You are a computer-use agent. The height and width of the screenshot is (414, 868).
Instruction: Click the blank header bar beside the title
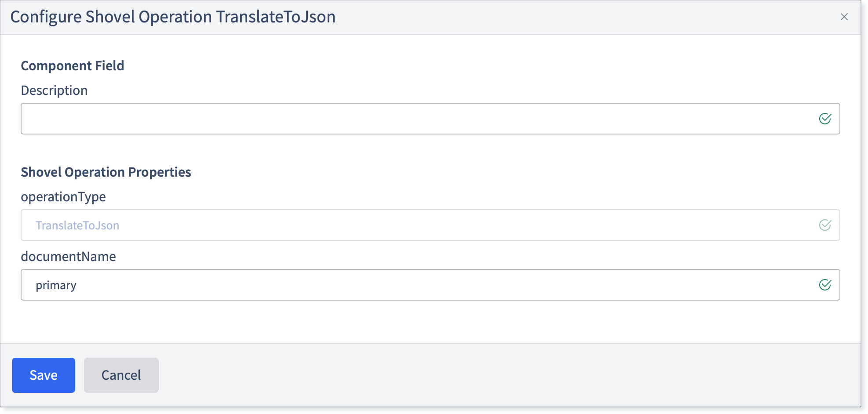(585, 17)
